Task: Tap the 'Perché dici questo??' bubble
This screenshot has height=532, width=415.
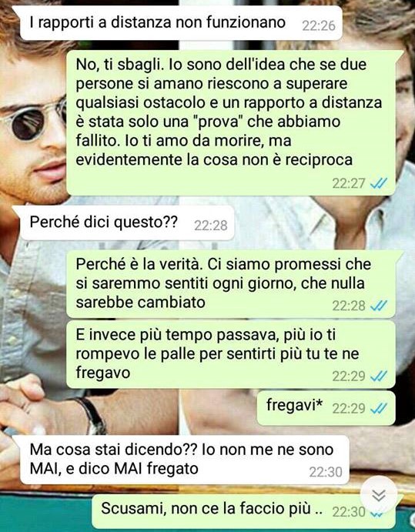Action: tap(127, 223)
